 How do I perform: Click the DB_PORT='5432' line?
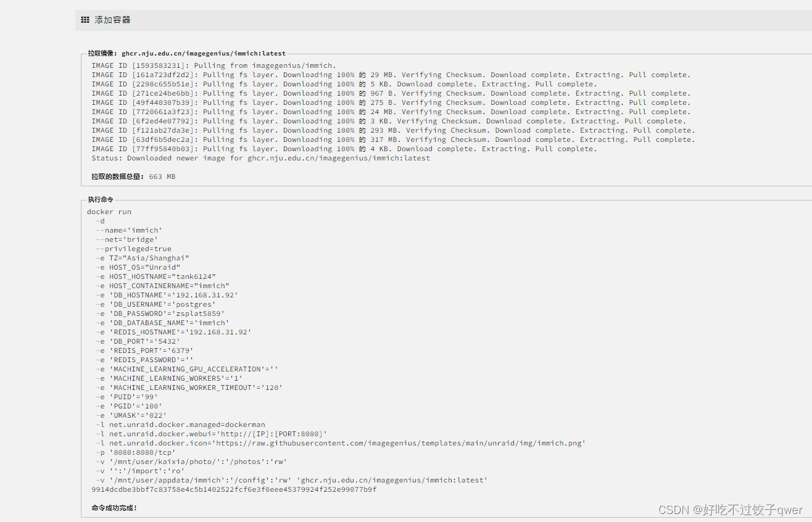(x=138, y=341)
